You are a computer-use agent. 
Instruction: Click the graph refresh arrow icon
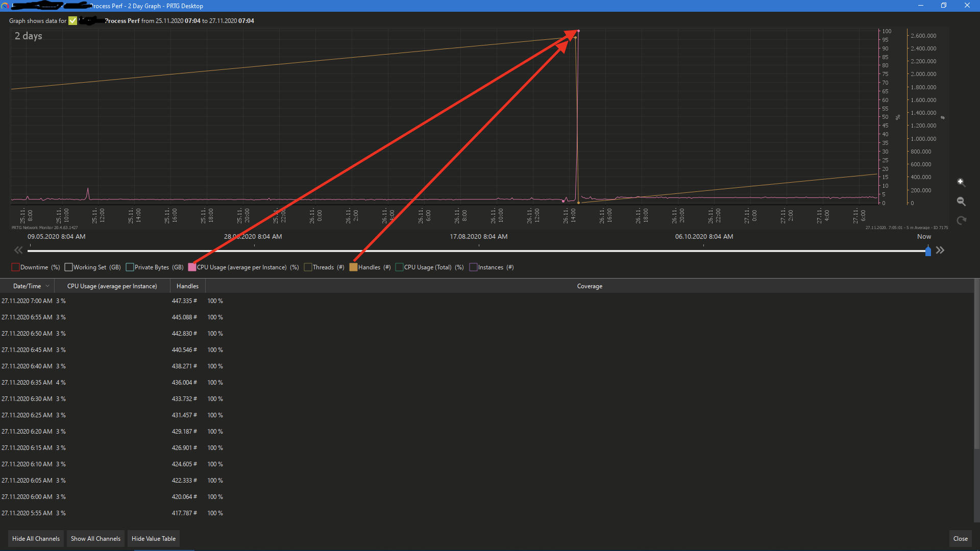[x=961, y=220]
